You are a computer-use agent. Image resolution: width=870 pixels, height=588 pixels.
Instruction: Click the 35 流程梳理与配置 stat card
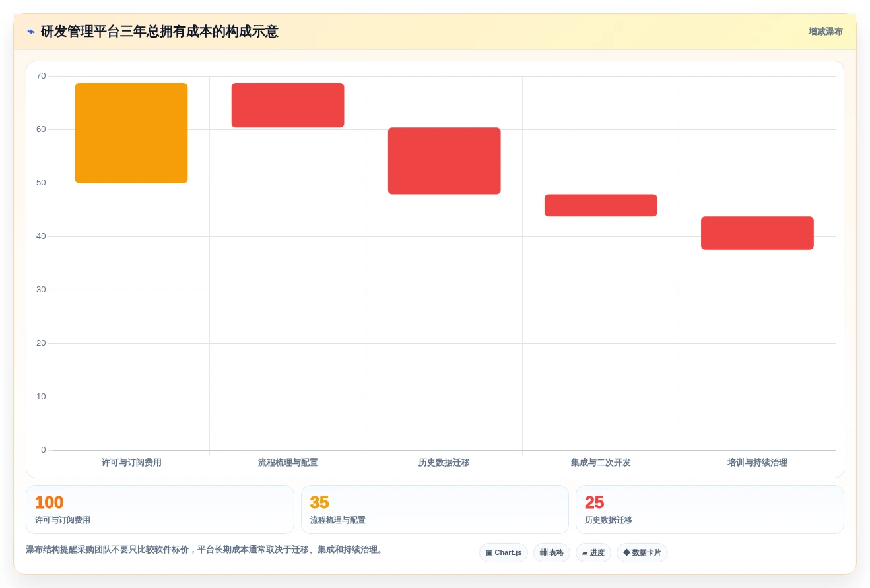435,509
